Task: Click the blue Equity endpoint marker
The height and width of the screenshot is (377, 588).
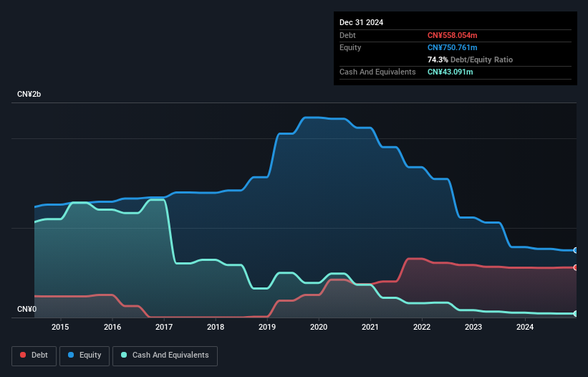Action: click(576, 250)
